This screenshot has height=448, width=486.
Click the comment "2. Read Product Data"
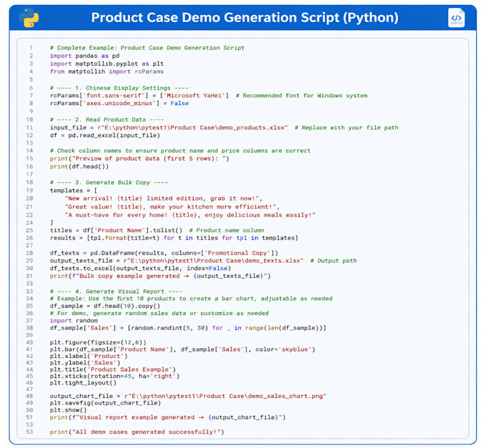pos(107,119)
